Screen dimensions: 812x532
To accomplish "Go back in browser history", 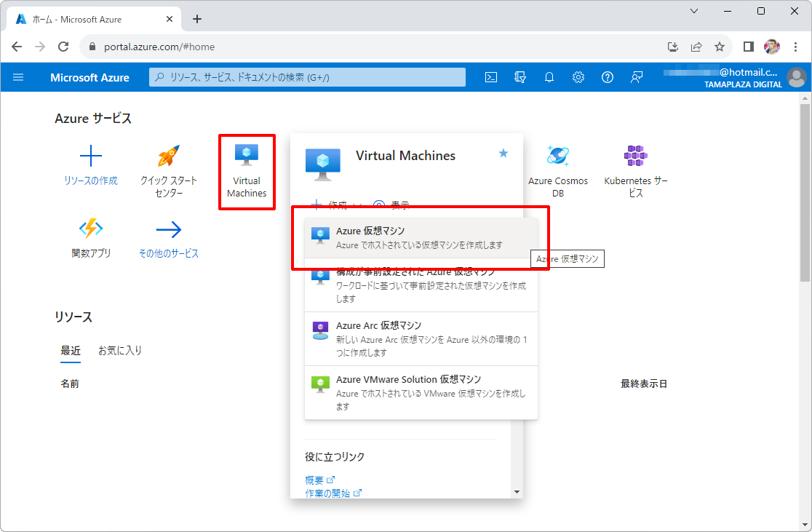I will [x=17, y=47].
